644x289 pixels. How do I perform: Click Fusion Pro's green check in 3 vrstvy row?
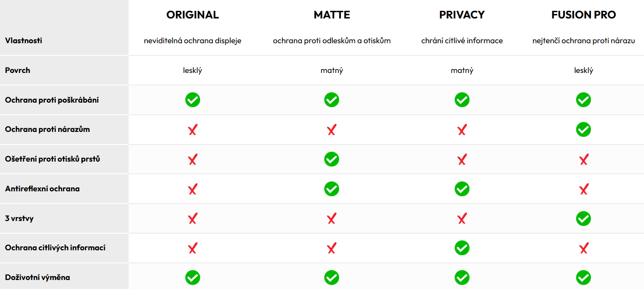click(x=583, y=219)
